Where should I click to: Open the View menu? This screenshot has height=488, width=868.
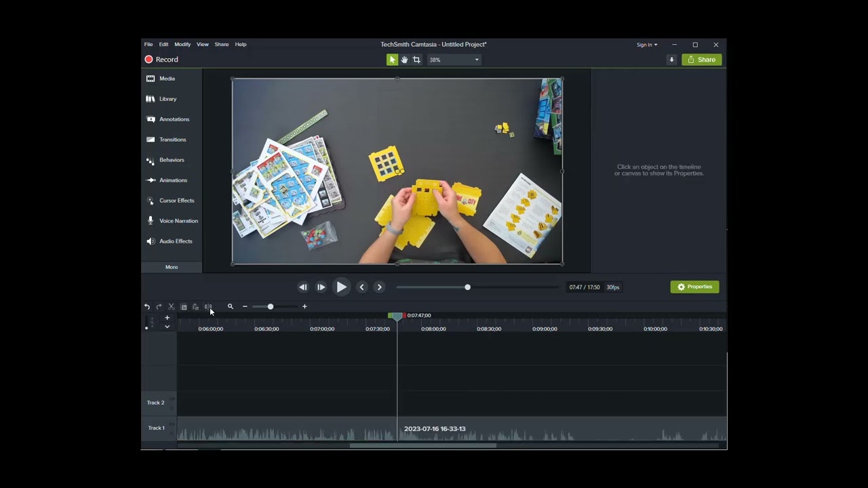point(203,44)
